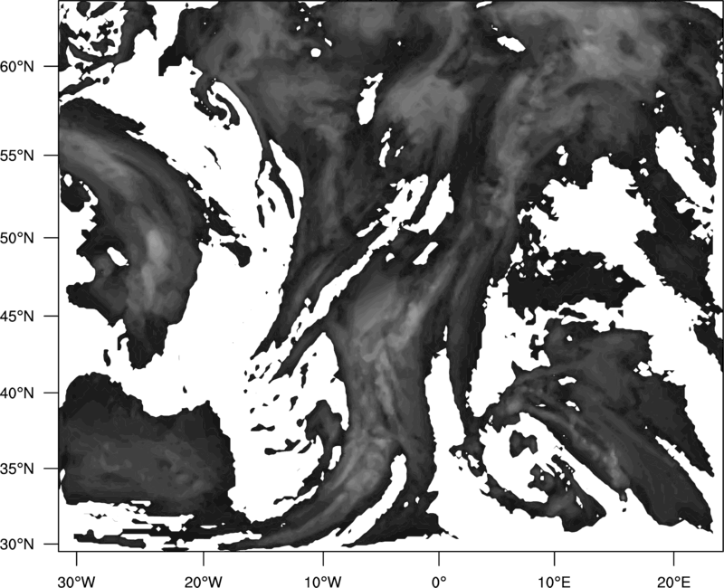Click the 55°N latitude label
Viewport: 724px width, 588px height.
coord(17,156)
